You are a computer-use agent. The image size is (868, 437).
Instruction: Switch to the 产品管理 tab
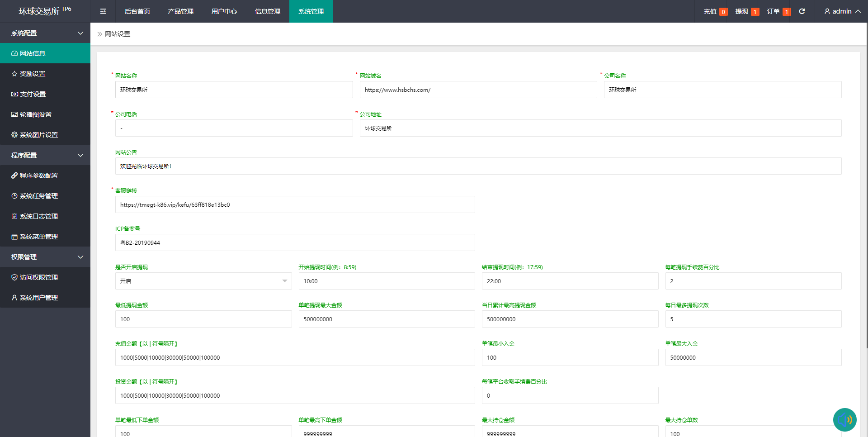pyautogui.click(x=181, y=11)
